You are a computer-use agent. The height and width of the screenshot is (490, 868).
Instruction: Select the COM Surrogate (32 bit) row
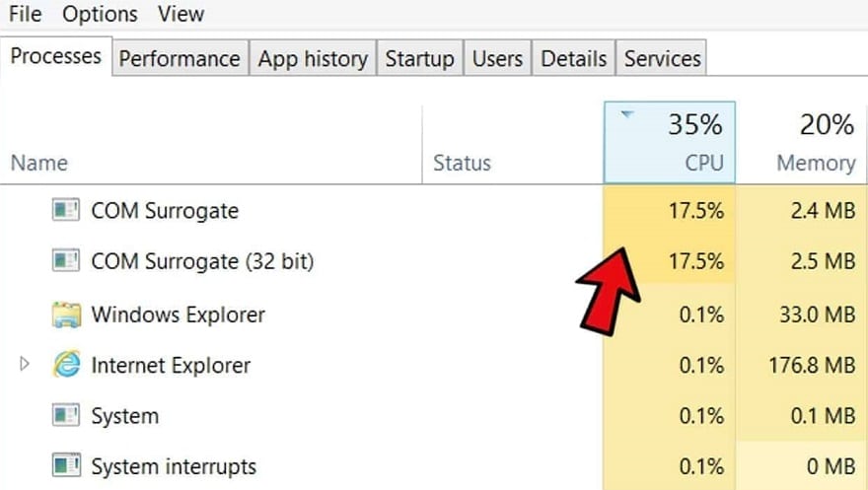434,261
